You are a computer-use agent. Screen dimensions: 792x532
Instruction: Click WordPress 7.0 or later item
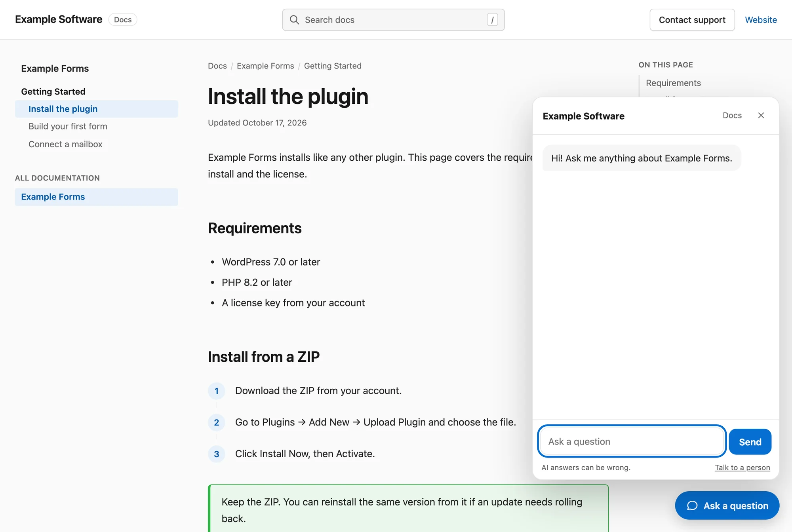pos(271,262)
